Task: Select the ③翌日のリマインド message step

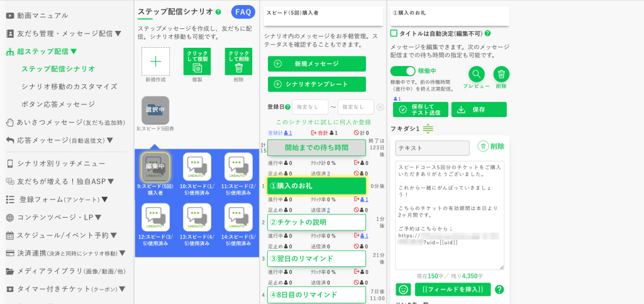Action: point(317,259)
